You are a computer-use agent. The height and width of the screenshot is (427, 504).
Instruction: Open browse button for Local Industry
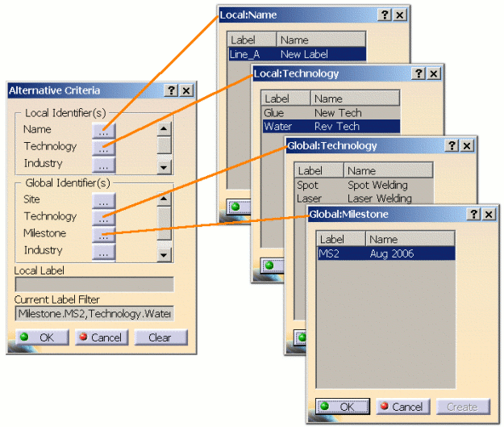103,165
